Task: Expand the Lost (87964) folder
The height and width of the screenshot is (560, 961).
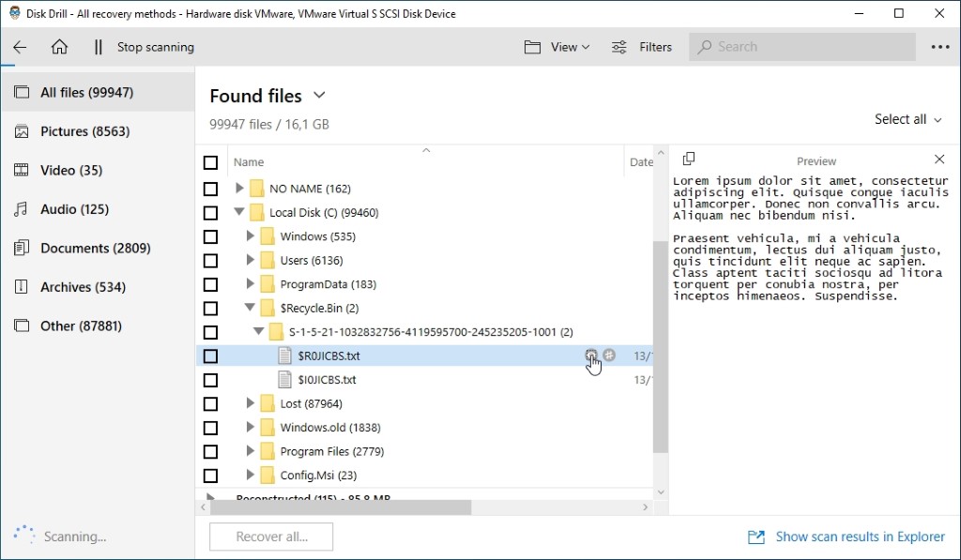Action: click(x=250, y=403)
